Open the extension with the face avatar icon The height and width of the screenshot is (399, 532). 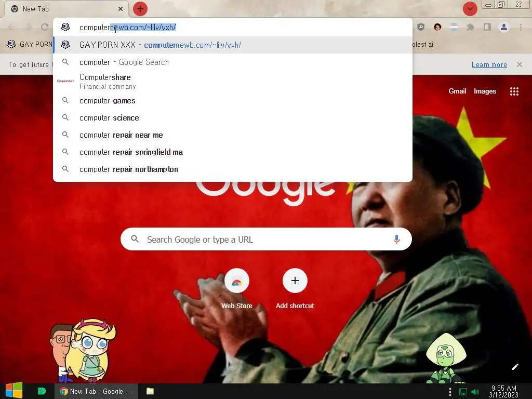click(x=437, y=27)
